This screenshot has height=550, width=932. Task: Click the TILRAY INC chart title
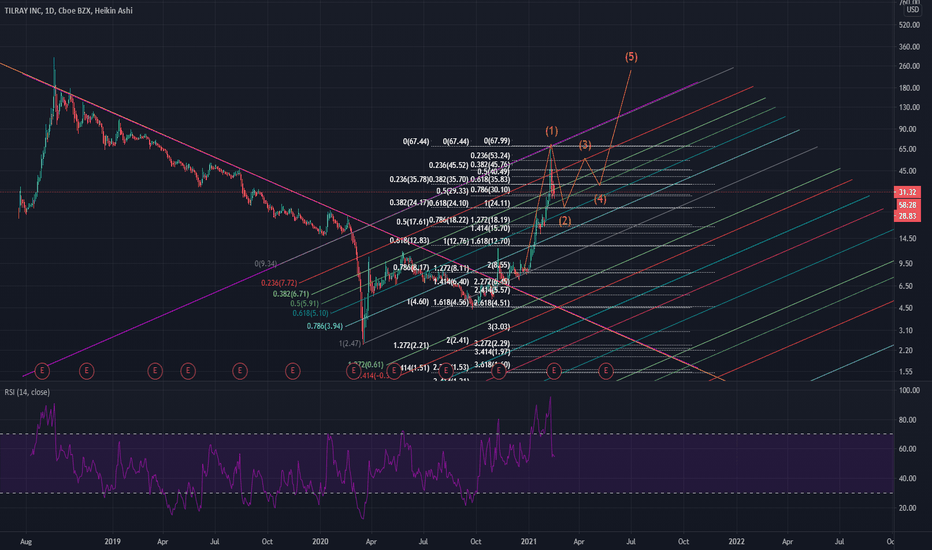click(x=68, y=11)
